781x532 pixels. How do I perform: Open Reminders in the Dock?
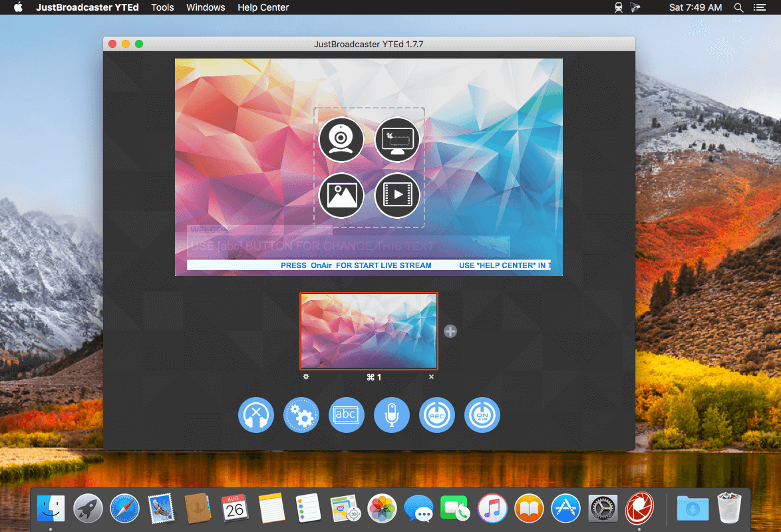(x=308, y=509)
